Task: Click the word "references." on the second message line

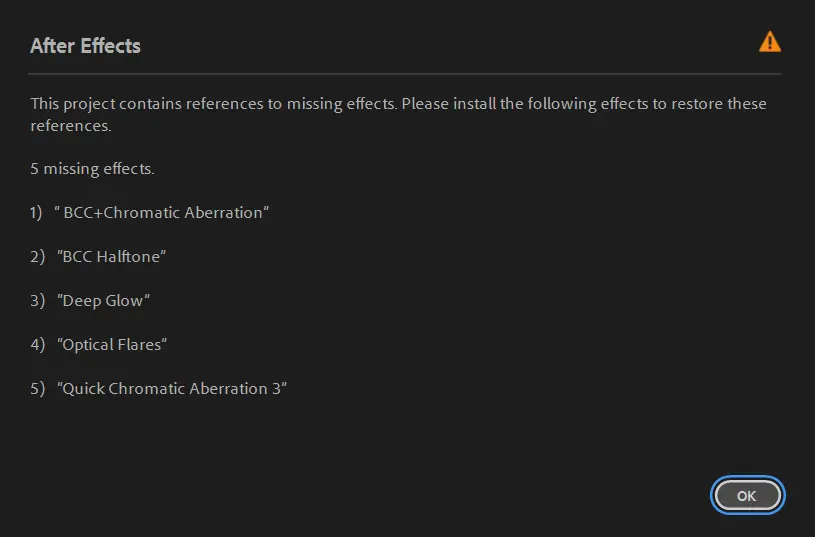Action: (70, 127)
